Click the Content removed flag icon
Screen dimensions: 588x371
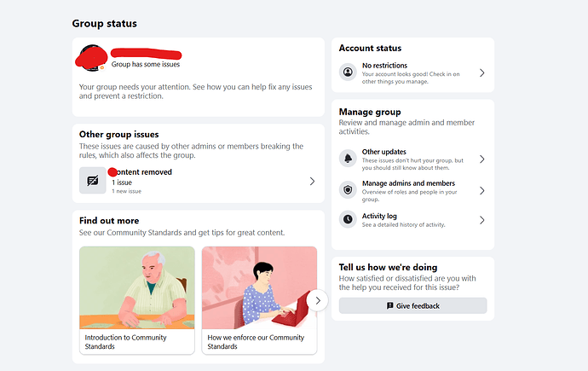tap(93, 181)
